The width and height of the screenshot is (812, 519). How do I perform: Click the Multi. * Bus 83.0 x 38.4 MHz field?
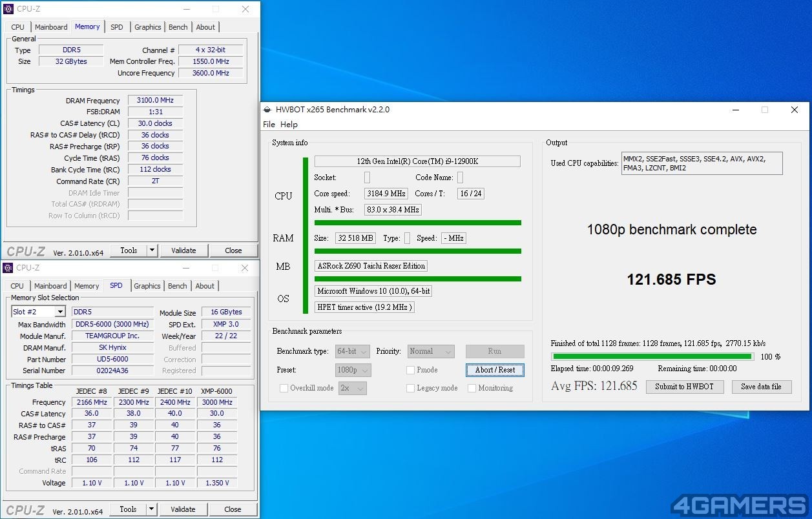[393, 210]
